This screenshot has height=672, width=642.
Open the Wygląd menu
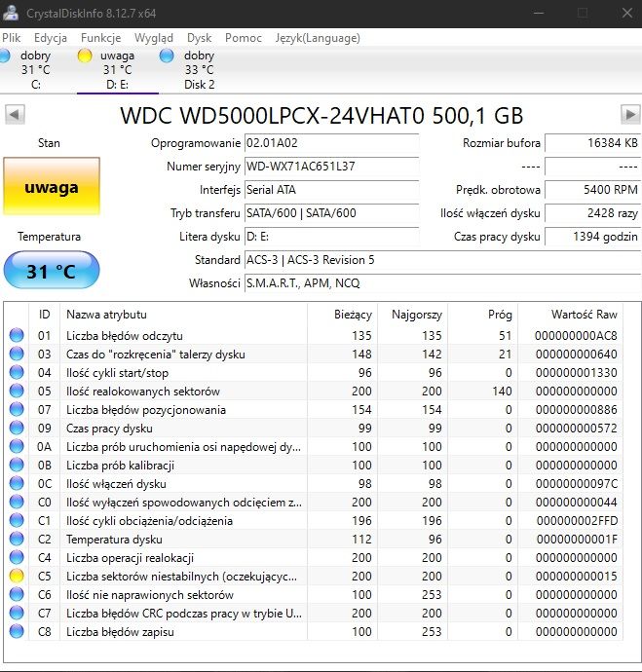154,38
